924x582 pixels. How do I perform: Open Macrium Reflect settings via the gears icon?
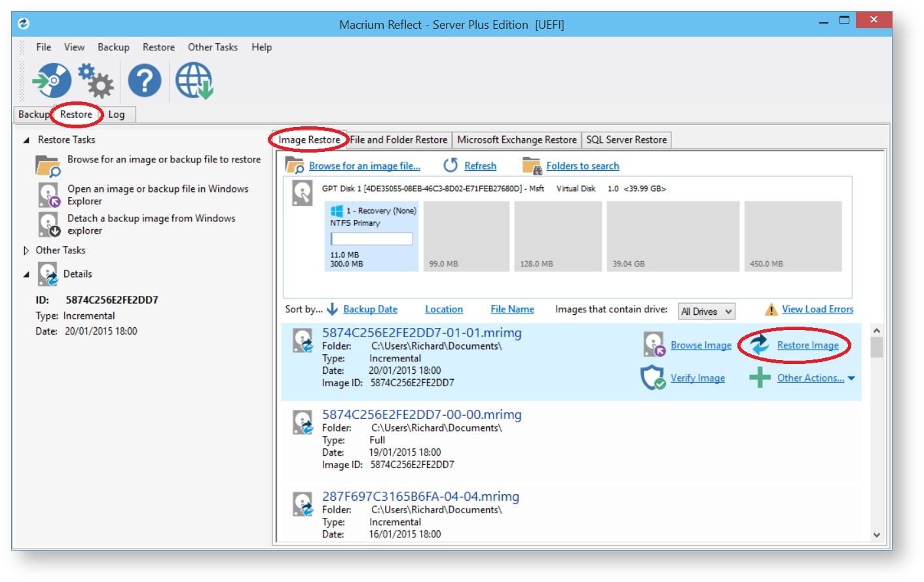[96, 80]
